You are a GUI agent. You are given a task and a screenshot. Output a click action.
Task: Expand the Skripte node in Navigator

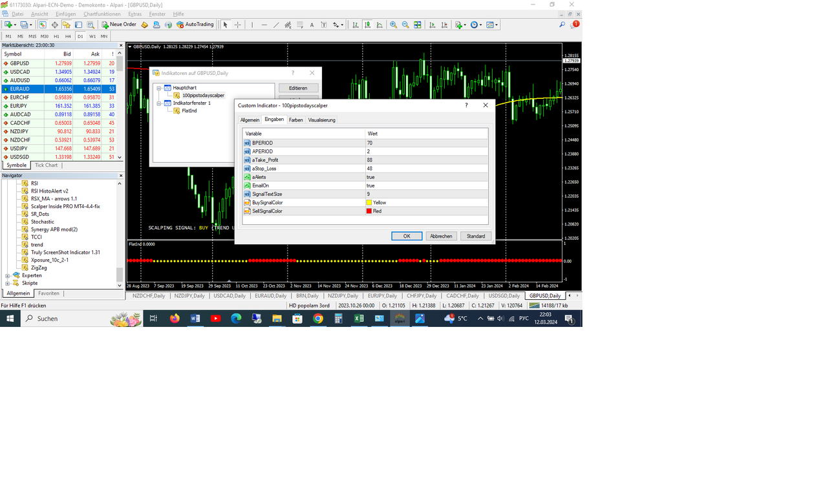[x=8, y=283]
